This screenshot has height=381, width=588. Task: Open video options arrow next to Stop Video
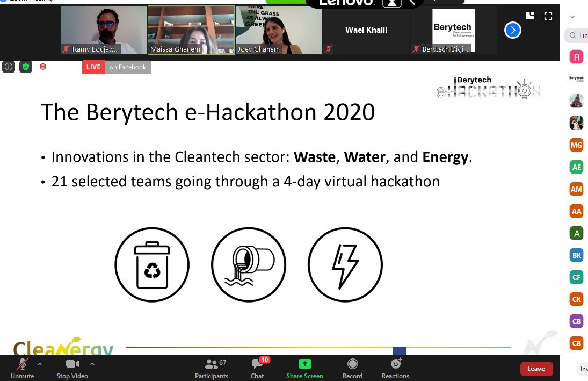click(92, 364)
